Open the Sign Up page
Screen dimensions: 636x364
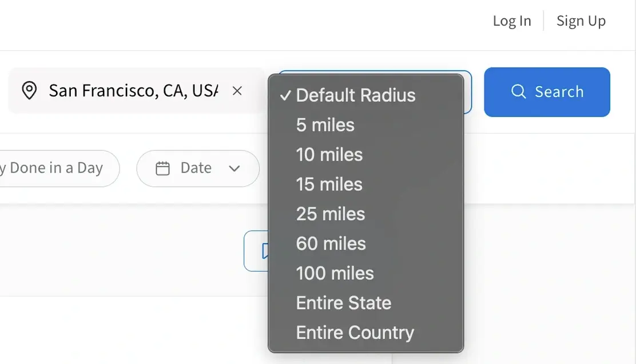tap(581, 21)
